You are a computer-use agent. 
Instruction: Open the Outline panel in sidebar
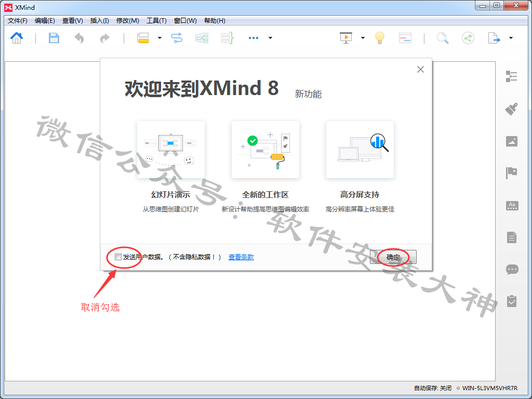tap(511, 76)
